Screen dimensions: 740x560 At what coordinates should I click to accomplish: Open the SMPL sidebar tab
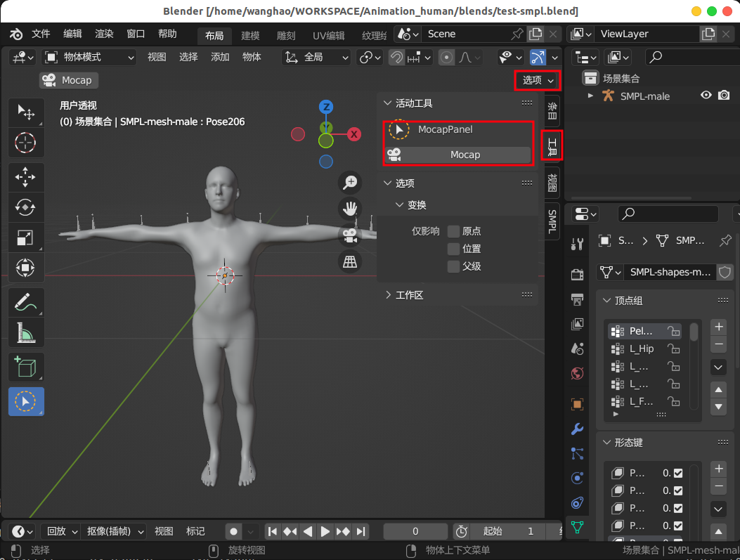552,222
